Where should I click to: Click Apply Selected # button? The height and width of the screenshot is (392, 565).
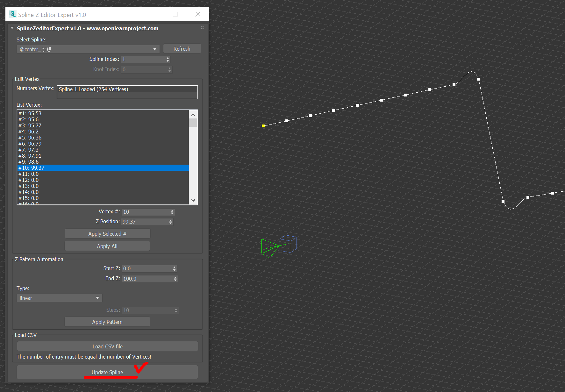pos(107,234)
